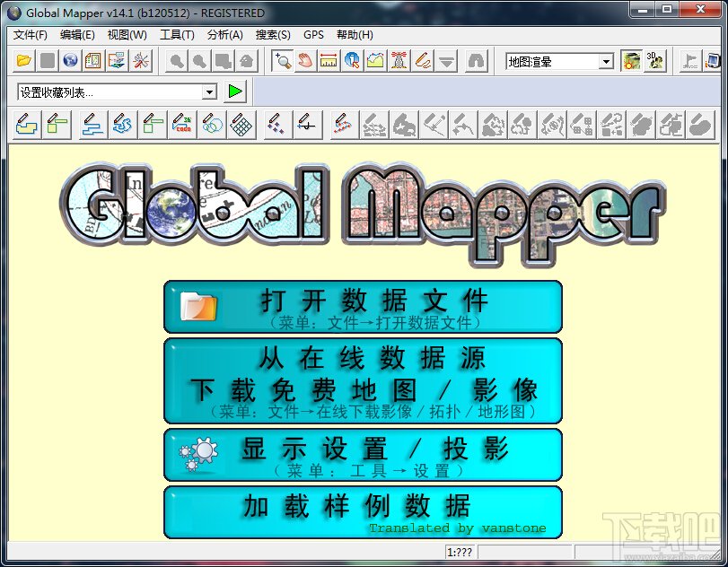Select the View Shed tower tool

tap(399, 61)
